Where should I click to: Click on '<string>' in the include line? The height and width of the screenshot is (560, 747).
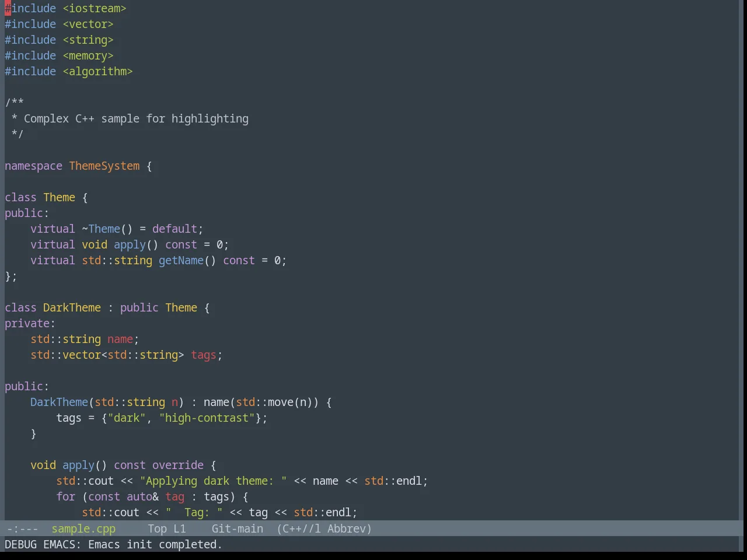click(88, 40)
